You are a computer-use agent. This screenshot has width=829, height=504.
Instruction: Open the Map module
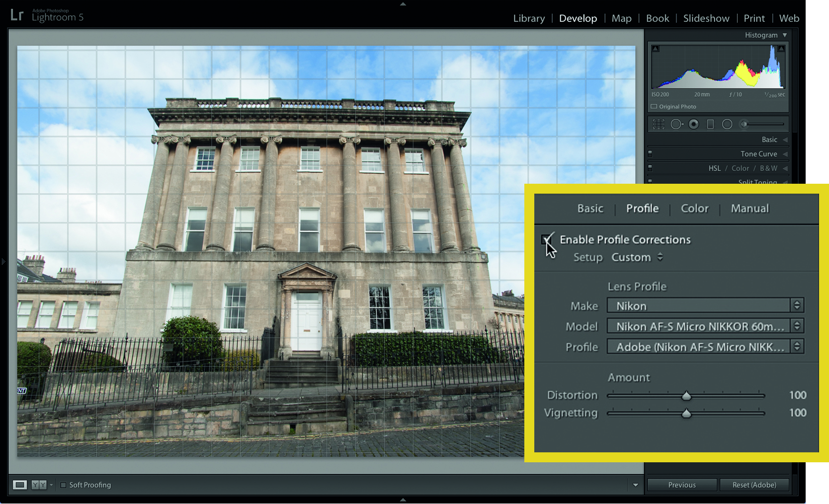(621, 18)
